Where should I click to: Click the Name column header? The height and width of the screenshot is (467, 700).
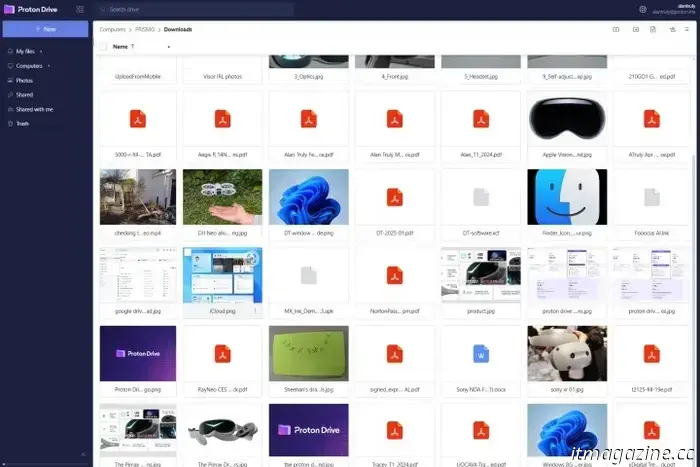click(120, 46)
